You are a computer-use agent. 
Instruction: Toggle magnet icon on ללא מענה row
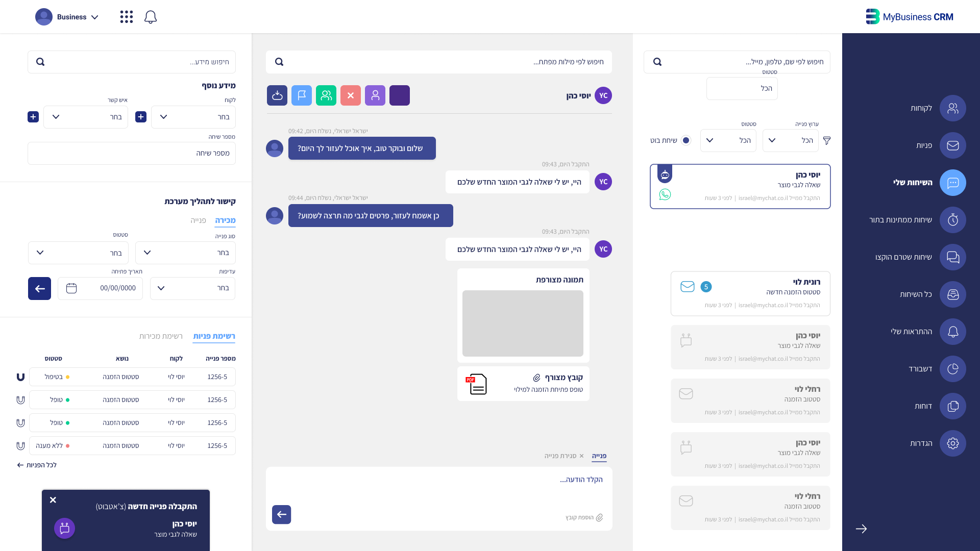pos(20,446)
